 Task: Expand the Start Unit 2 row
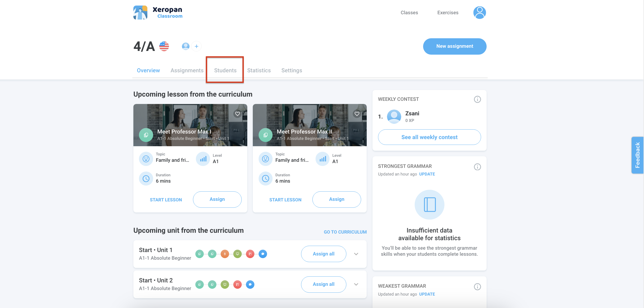tap(356, 285)
